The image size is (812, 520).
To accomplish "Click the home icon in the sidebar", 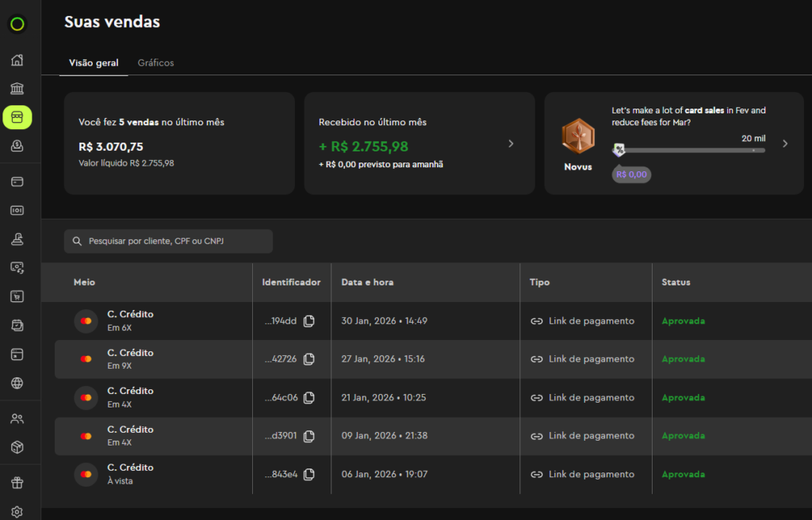I will point(17,60).
